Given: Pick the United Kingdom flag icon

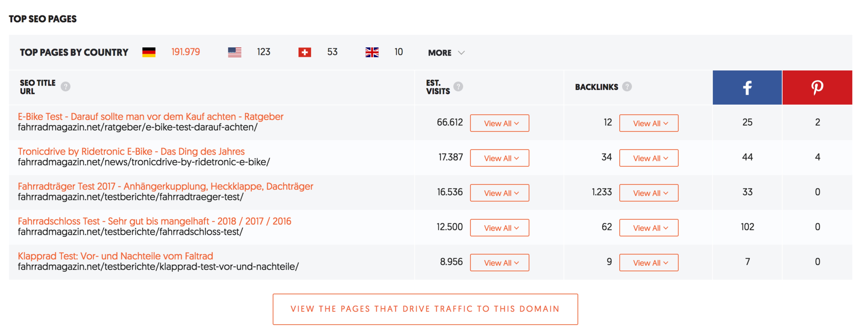Looking at the screenshot, I should click(x=372, y=52).
